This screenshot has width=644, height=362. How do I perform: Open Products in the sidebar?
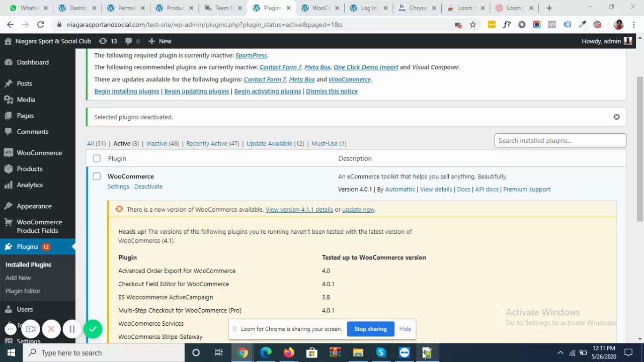click(x=29, y=169)
